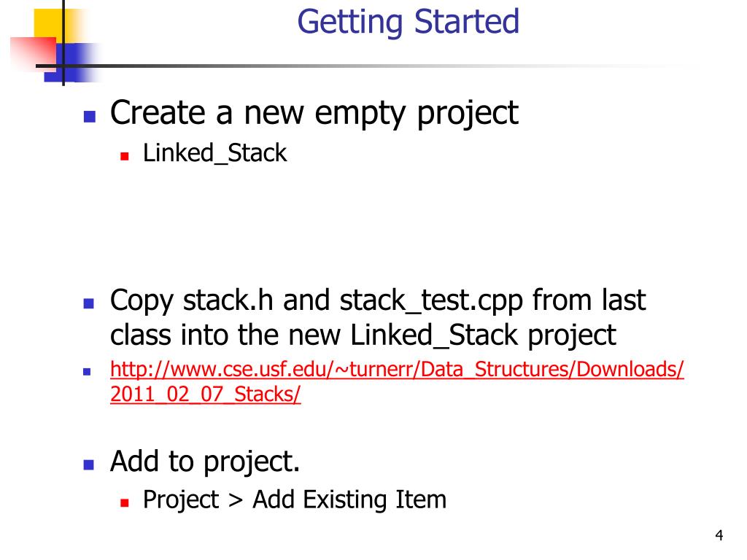This screenshot has height=560, width=747.
Task: Click the line "class into the new Linked_Stack project"
Action: 363,335
